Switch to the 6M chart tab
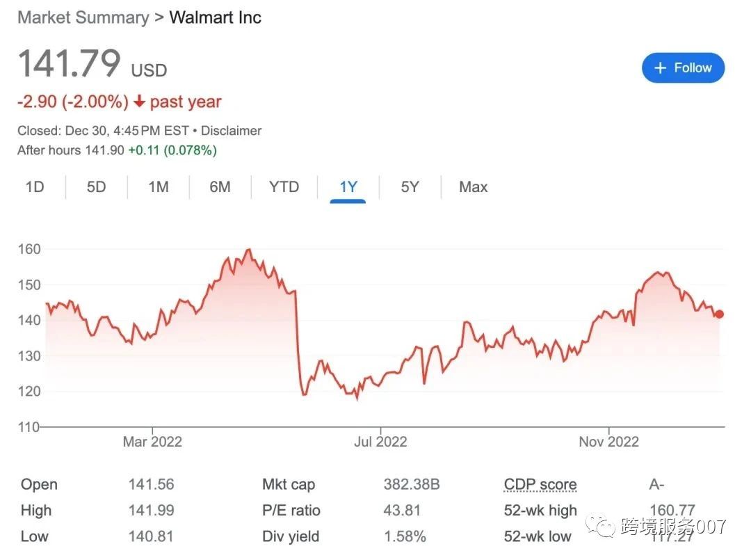751x560 pixels. (x=220, y=187)
